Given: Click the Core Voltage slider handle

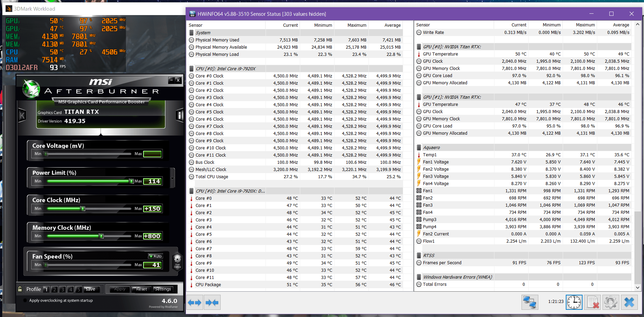Looking at the screenshot, I should click(46, 154).
